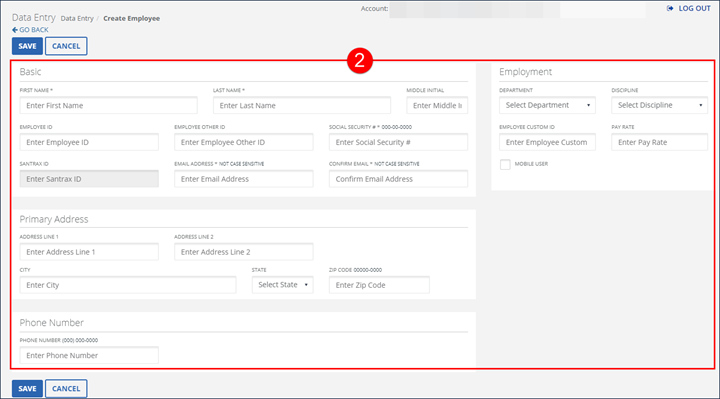Click the Employee Custom ID input

pyautogui.click(x=547, y=142)
